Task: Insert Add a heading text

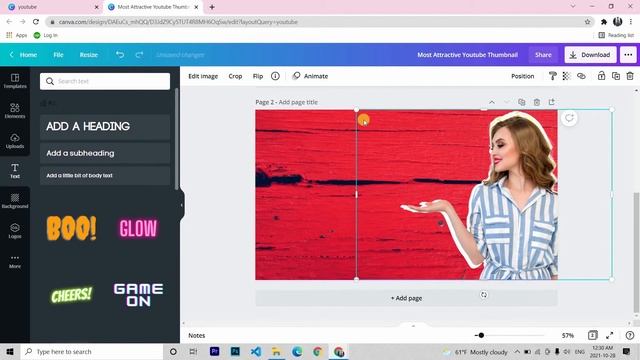Action: coord(105,127)
